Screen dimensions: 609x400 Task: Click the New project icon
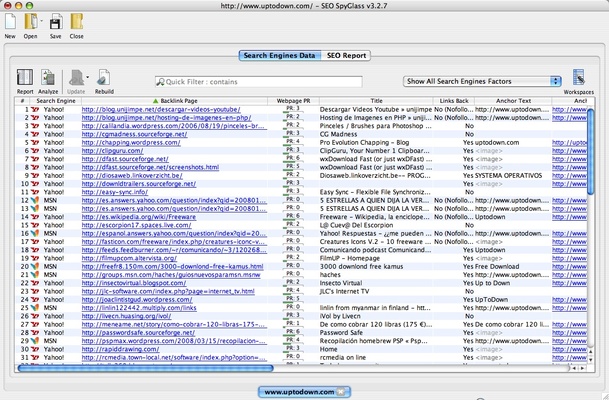(10, 22)
